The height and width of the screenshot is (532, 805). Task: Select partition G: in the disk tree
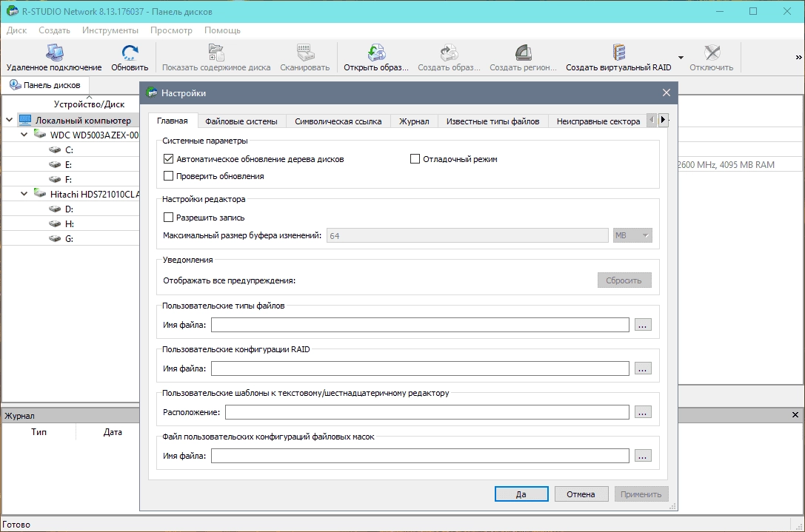[70, 238]
